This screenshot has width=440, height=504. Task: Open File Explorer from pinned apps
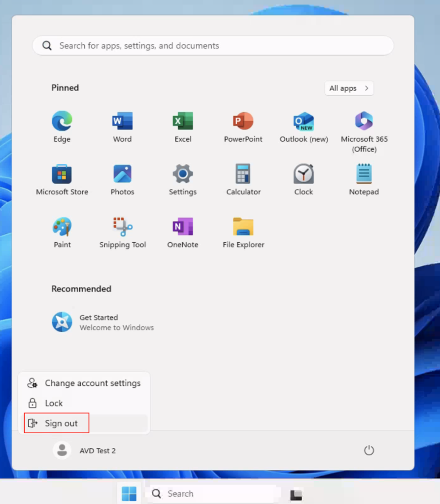pos(243,232)
